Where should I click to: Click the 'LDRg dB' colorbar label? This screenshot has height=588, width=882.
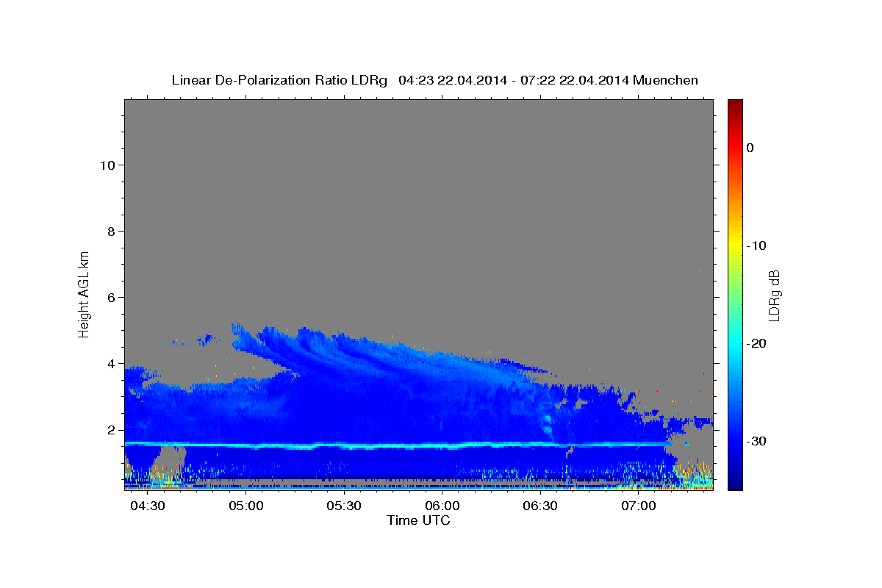click(774, 295)
